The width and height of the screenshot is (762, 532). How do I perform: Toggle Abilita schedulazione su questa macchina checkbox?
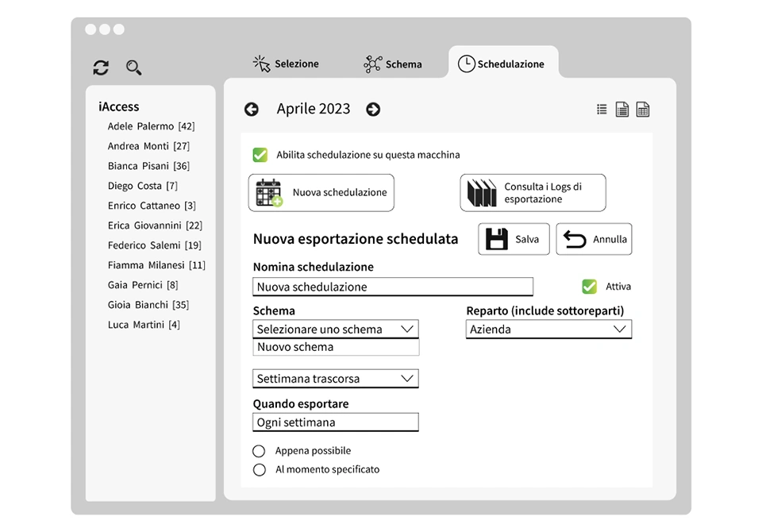(260, 155)
